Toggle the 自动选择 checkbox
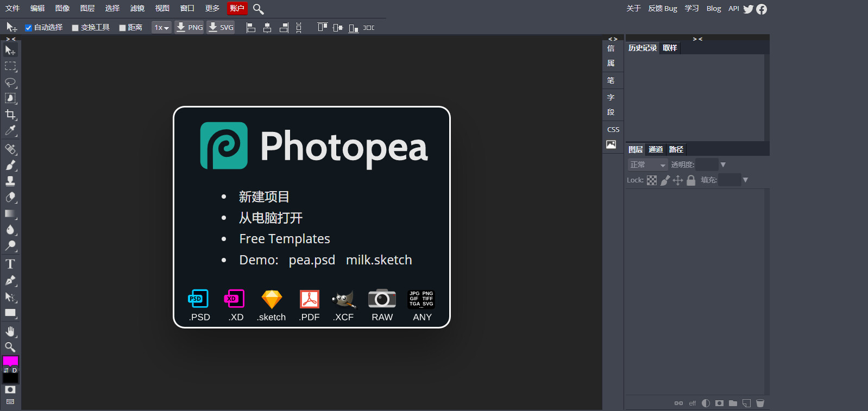 coord(29,28)
